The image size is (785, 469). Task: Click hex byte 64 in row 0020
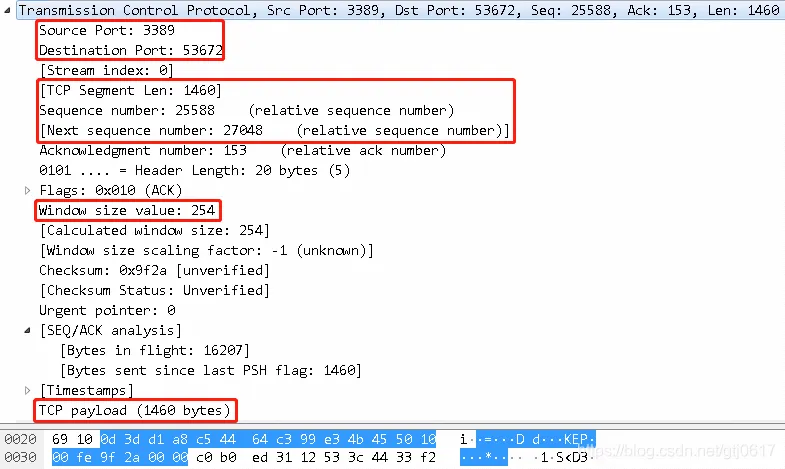[x=260, y=439]
